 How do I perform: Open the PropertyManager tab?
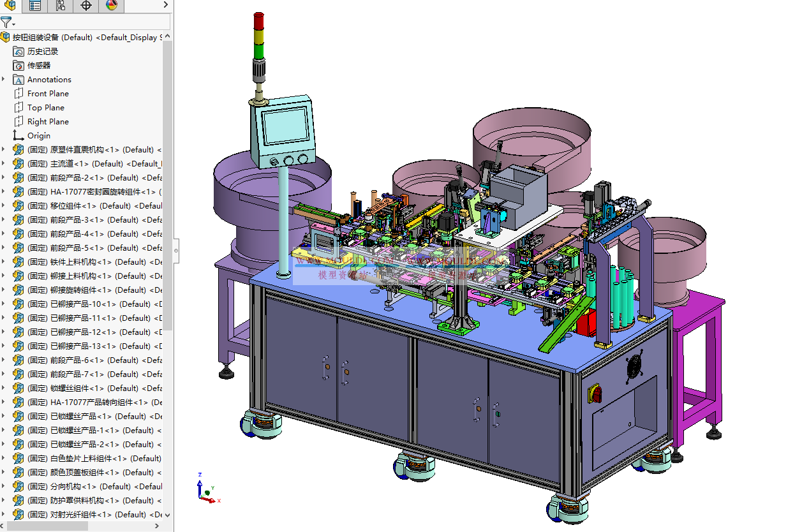coord(35,6)
